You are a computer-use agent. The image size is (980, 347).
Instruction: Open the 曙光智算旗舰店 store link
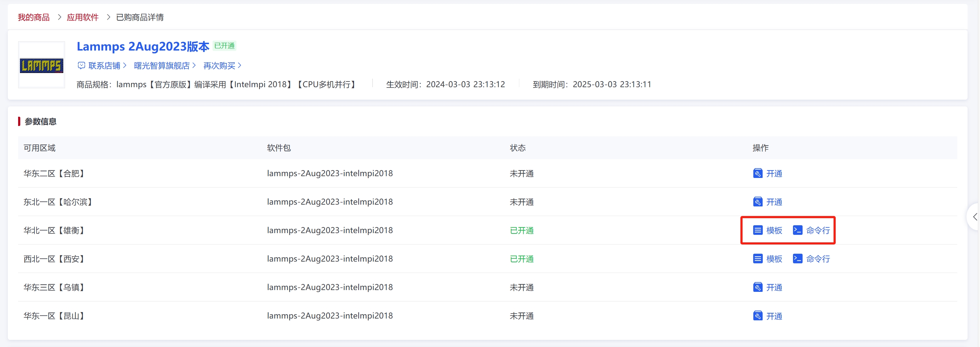point(162,65)
